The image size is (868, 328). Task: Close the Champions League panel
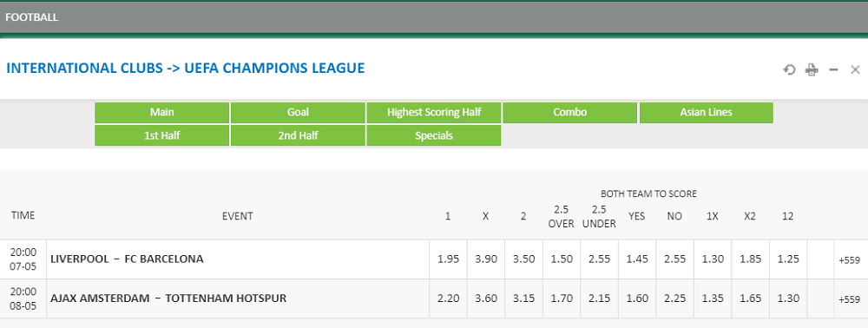(855, 69)
